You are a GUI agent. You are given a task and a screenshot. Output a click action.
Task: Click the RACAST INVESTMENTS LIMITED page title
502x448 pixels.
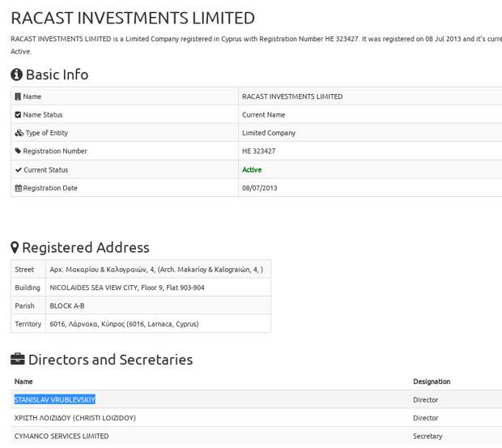click(x=133, y=18)
